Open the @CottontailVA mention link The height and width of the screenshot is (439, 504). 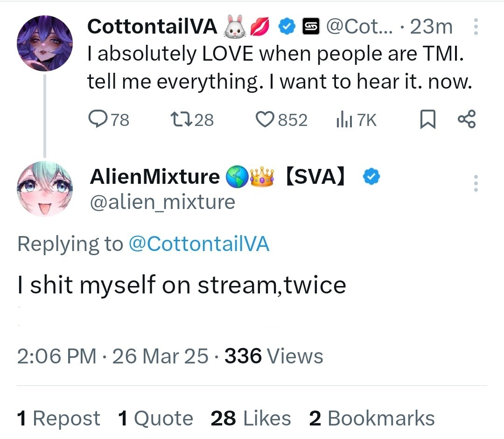[199, 244]
